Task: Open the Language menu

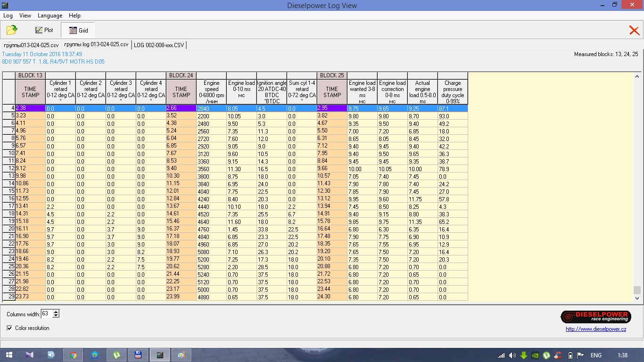Action: (50, 16)
